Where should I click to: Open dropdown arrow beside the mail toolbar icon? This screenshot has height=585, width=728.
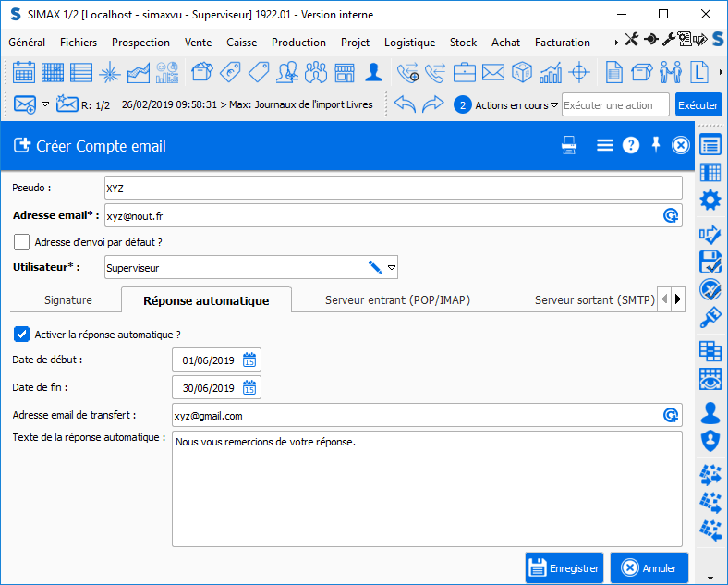click(x=44, y=104)
